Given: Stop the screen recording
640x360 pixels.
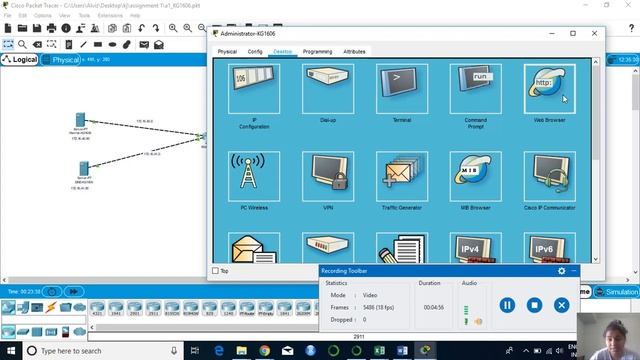Looking at the screenshot, I should (x=534, y=305).
